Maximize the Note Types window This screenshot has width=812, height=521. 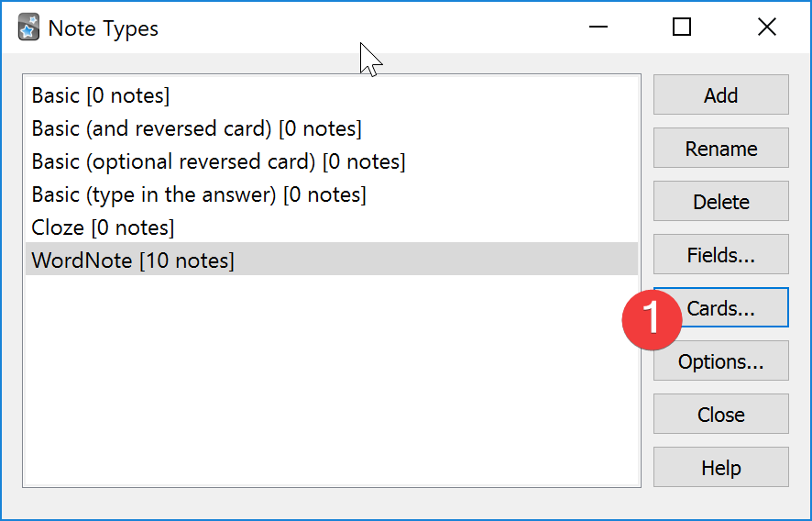point(682,28)
